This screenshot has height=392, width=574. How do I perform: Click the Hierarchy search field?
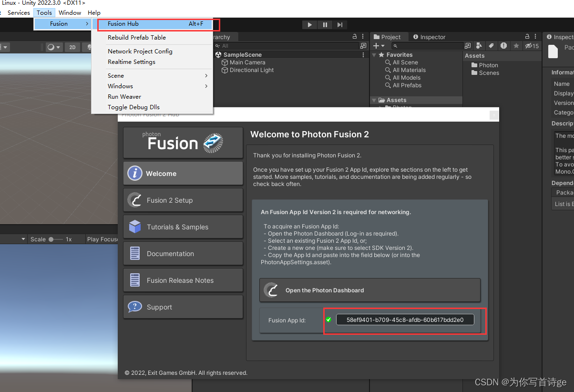point(287,46)
